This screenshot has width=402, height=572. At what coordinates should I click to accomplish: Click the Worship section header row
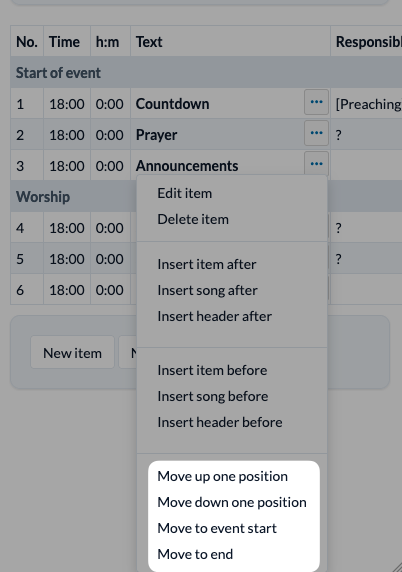point(73,197)
